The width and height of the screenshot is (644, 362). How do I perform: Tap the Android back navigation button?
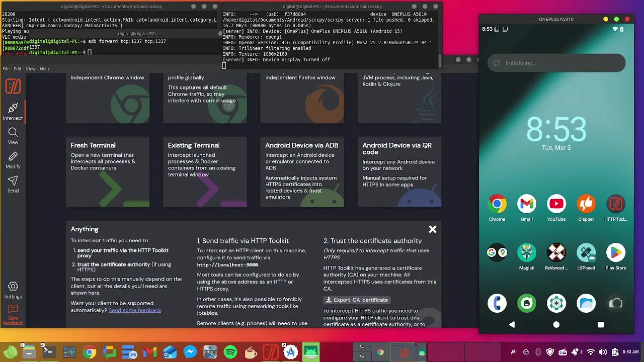[x=512, y=325]
